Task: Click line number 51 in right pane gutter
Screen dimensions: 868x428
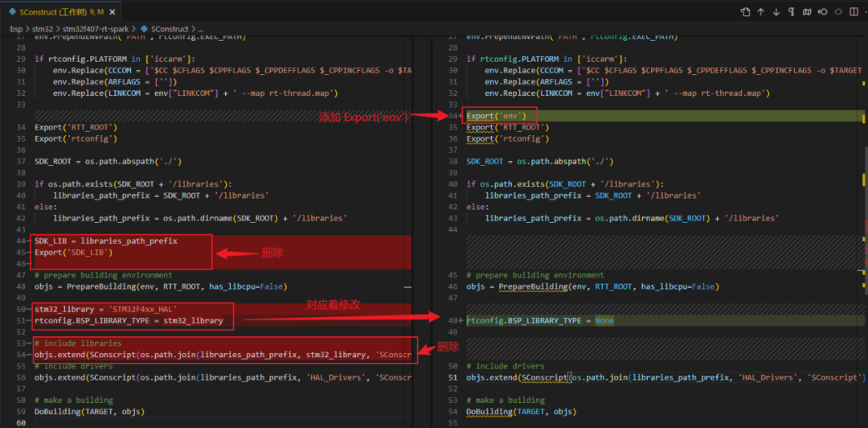Action: click(452, 377)
